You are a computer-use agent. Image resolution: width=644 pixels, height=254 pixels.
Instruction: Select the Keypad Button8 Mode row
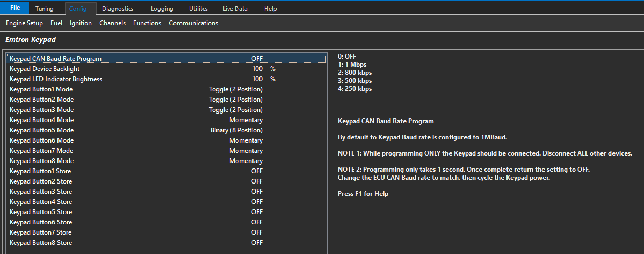pos(167,161)
